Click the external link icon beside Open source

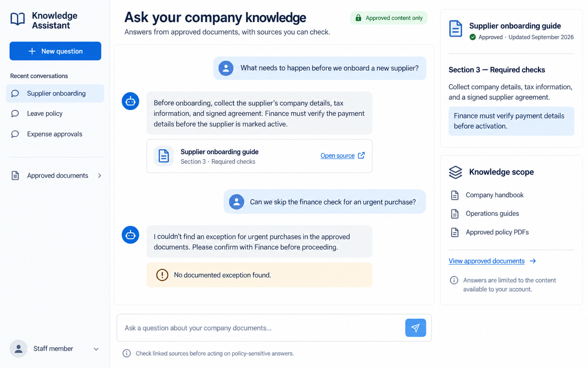361,155
